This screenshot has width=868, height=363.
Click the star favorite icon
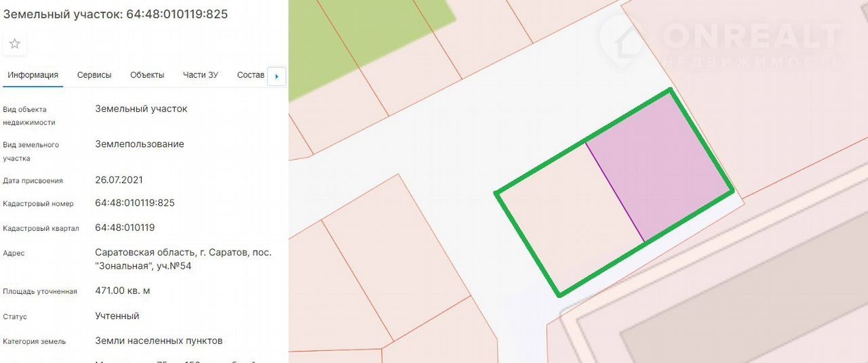tap(15, 44)
